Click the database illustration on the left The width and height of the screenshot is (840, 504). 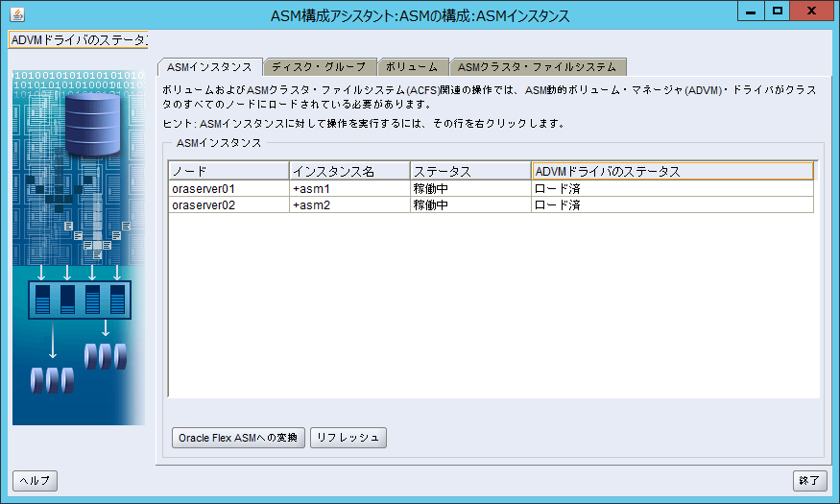click(x=79, y=248)
